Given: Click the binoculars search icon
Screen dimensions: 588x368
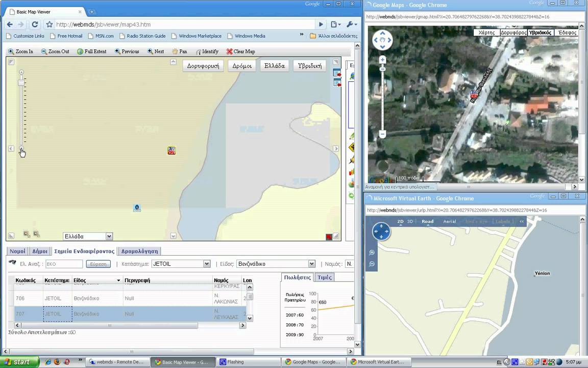Looking at the screenshot, I should point(12,263).
